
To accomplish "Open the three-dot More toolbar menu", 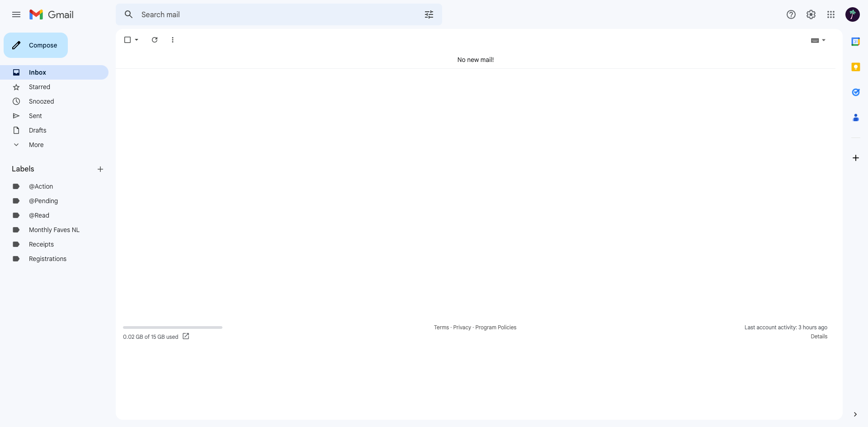I will point(173,40).
